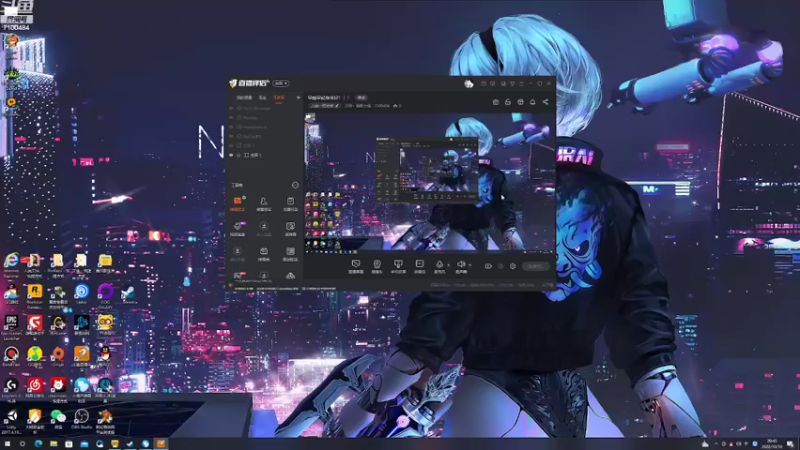
Task: Open the gear settings beside the start button
Action: pyautogui.click(x=513, y=266)
